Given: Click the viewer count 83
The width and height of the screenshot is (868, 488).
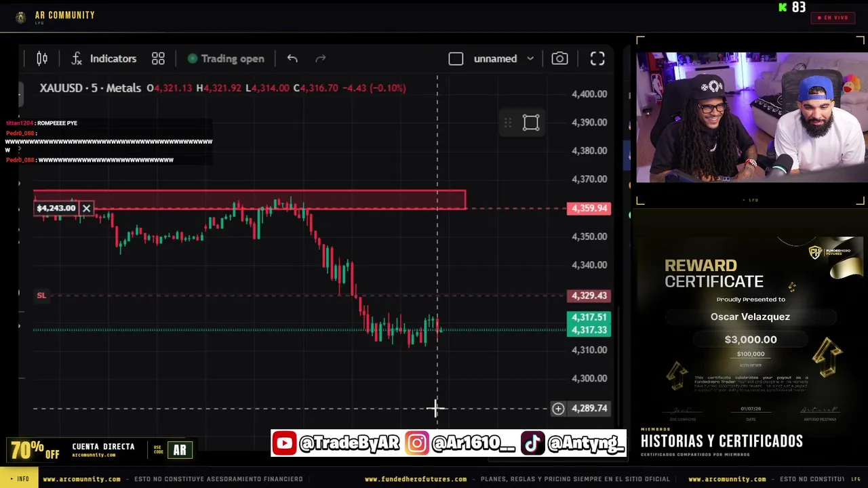Looking at the screenshot, I should coord(799,7).
